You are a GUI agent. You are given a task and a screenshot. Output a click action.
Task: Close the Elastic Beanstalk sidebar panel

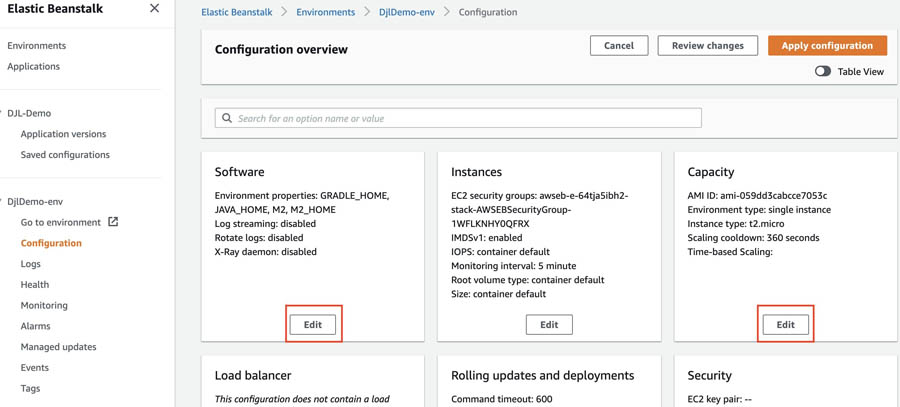154,8
